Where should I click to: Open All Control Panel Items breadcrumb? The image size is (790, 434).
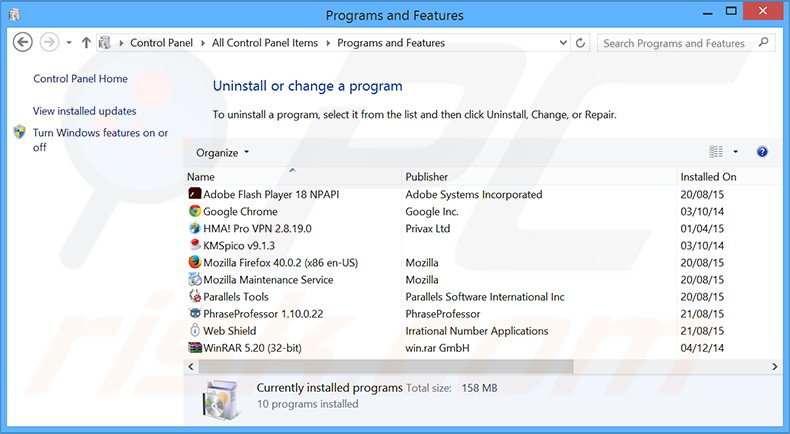pyautogui.click(x=265, y=43)
